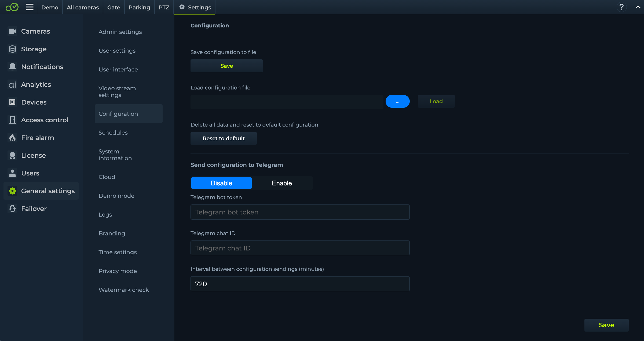Open the hamburger menu icon

30,7
